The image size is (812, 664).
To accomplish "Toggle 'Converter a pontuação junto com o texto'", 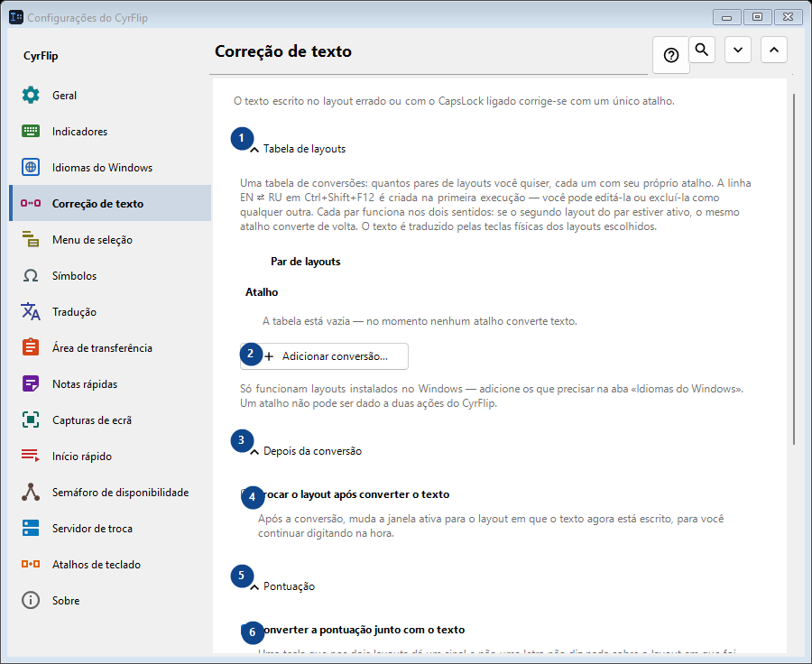I will (353, 630).
